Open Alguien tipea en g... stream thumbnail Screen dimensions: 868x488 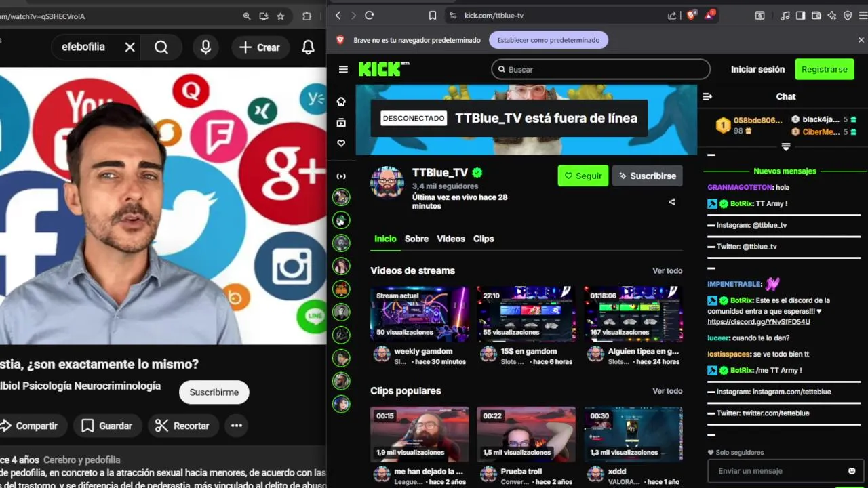pyautogui.click(x=633, y=313)
